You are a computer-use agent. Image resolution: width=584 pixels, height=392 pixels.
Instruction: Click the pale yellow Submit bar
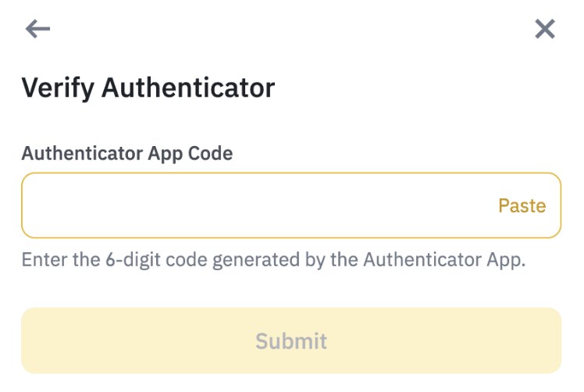(x=291, y=341)
